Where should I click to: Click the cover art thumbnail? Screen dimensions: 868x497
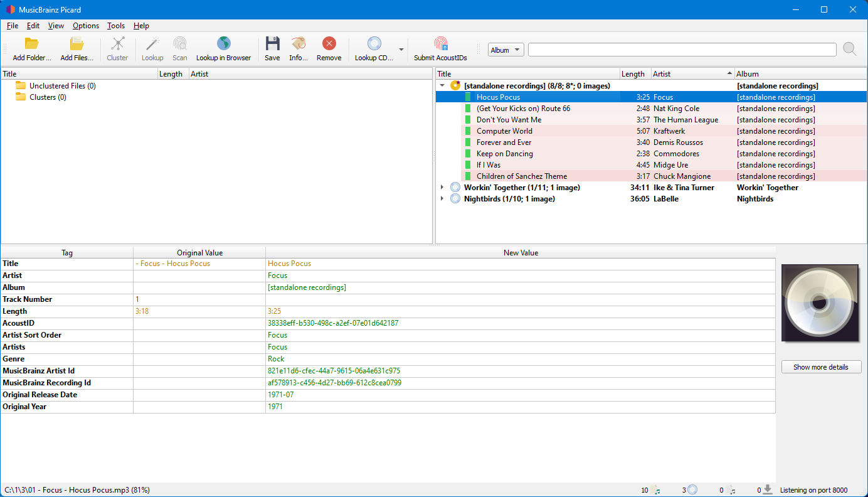point(821,303)
